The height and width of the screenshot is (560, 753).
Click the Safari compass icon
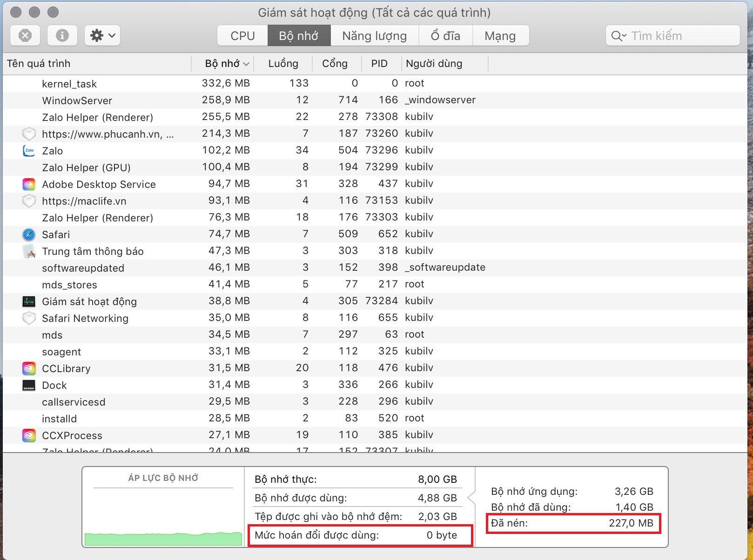pos(29,234)
